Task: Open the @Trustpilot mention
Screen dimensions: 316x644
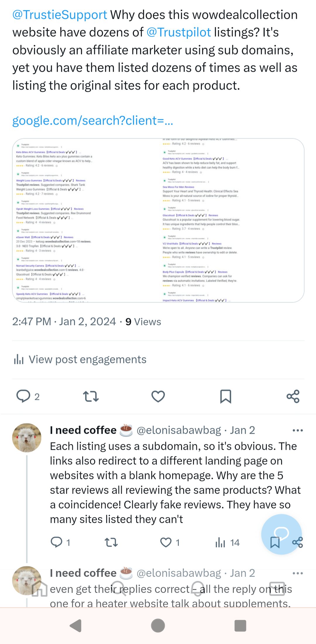Action: pos(178,32)
